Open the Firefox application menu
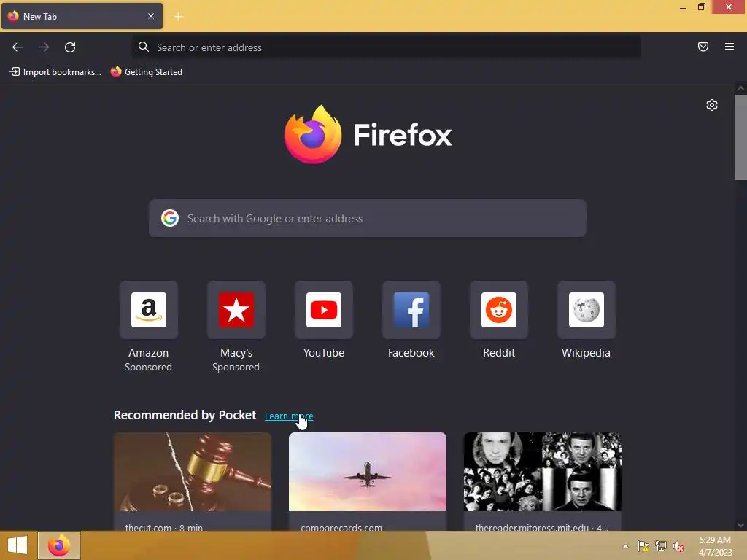This screenshot has width=747, height=560. point(729,47)
